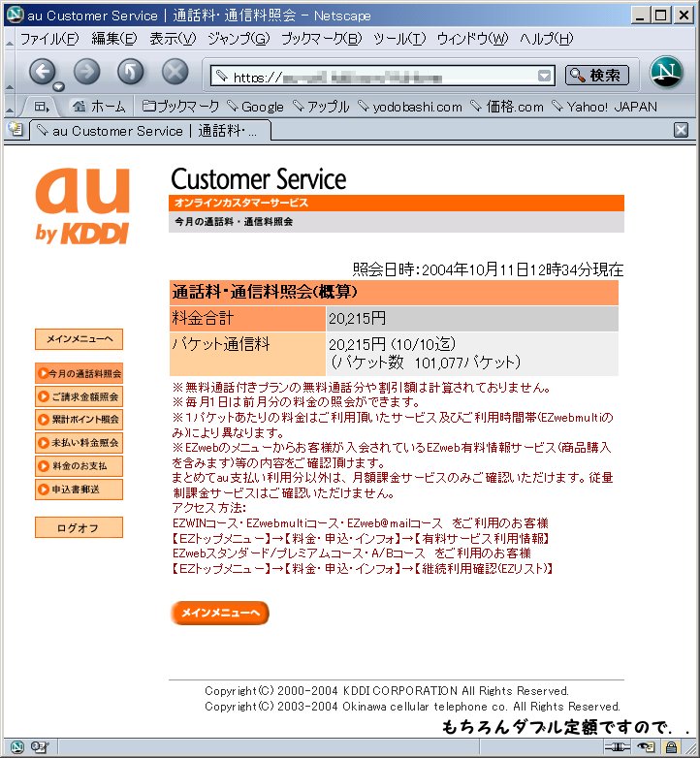Click the Mail icon in status bar
Viewport: 700px width, 758px height.
tap(39, 747)
